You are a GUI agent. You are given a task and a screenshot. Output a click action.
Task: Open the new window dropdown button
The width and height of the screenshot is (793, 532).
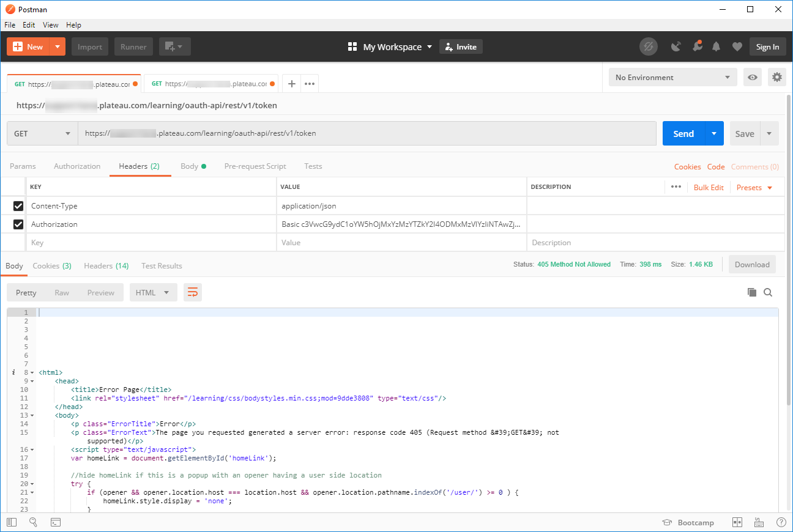[x=175, y=46]
